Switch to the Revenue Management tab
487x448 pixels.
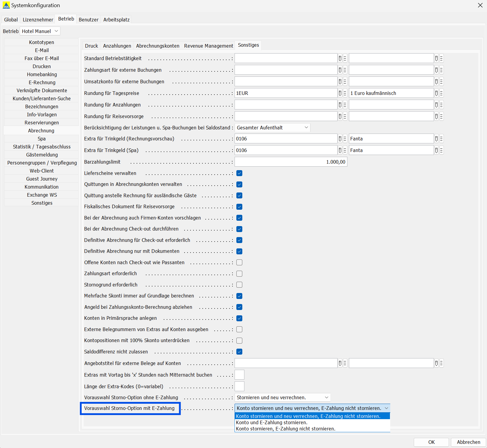click(208, 46)
